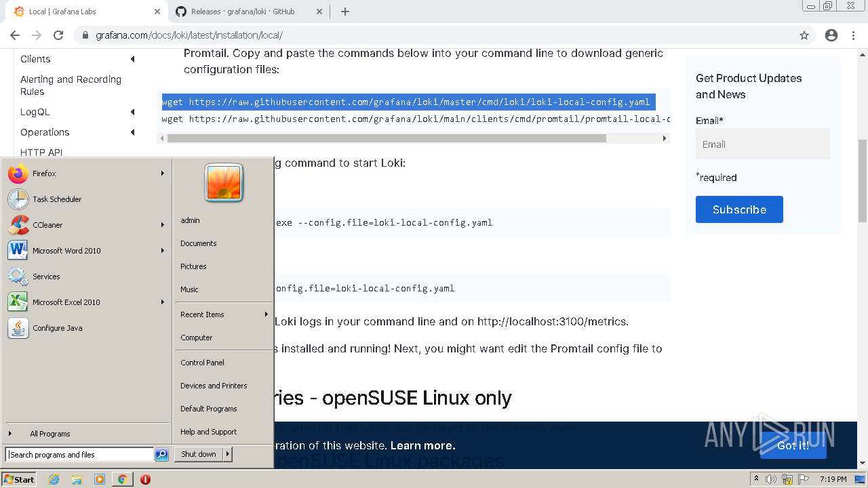Close the Local | Grafana Labs tab
Image resolution: width=868 pixels, height=488 pixels.
point(157,12)
